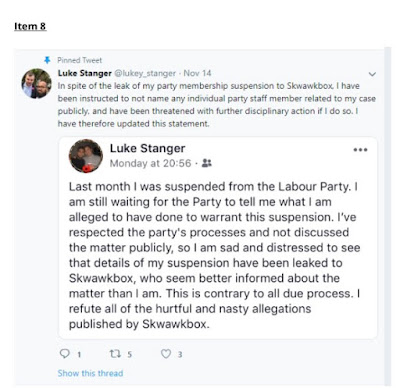Open the three-dot menu on embedded post
This screenshot has width=400, height=388.
click(360, 150)
